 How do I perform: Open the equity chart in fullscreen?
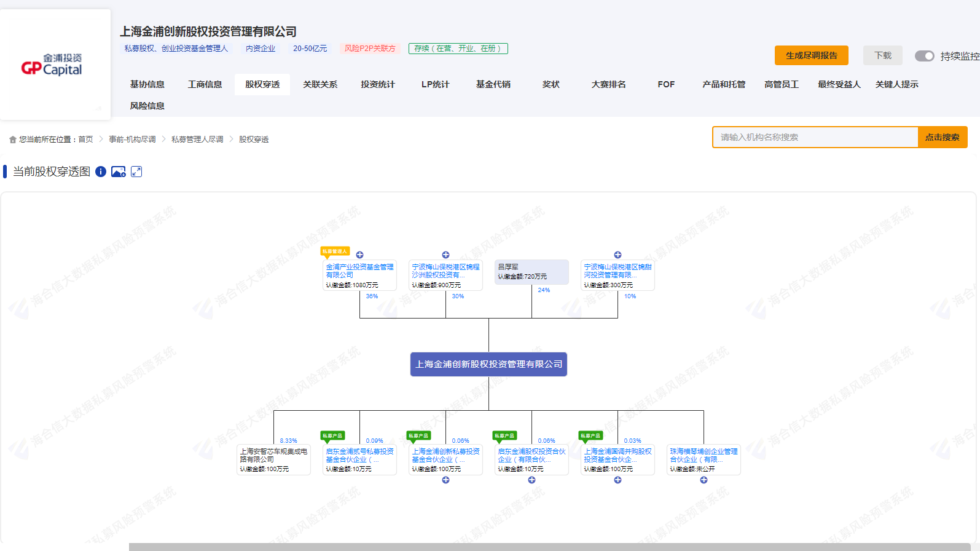(x=136, y=172)
